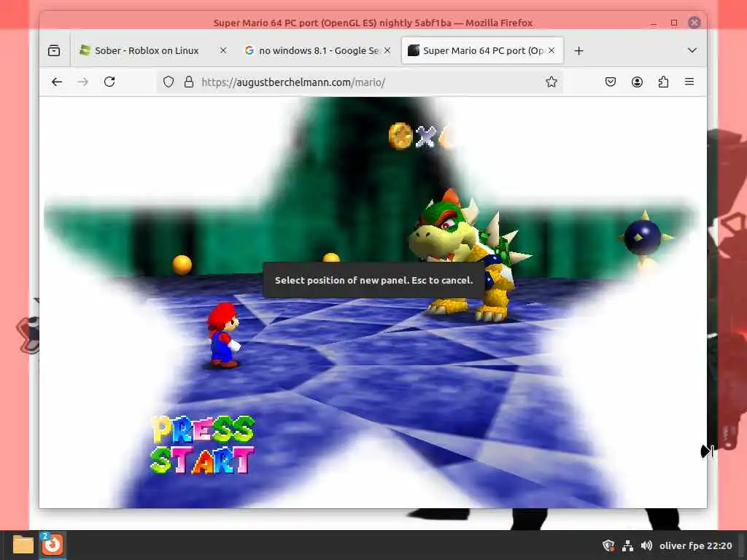Open the Save to Pocket icon
The image size is (747, 560).
tap(611, 82)
